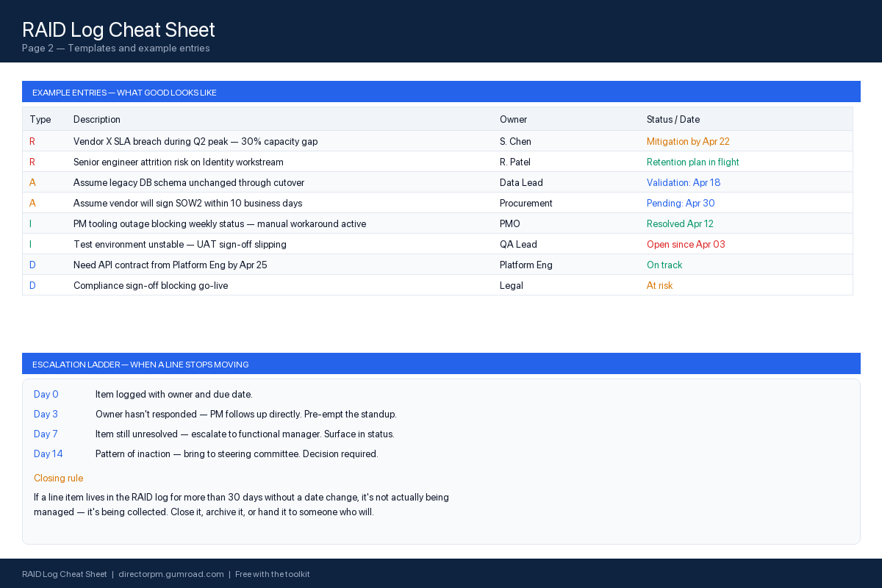882x588 pixels.
Task: Click the At risk status text
Action: coord(660,285)
